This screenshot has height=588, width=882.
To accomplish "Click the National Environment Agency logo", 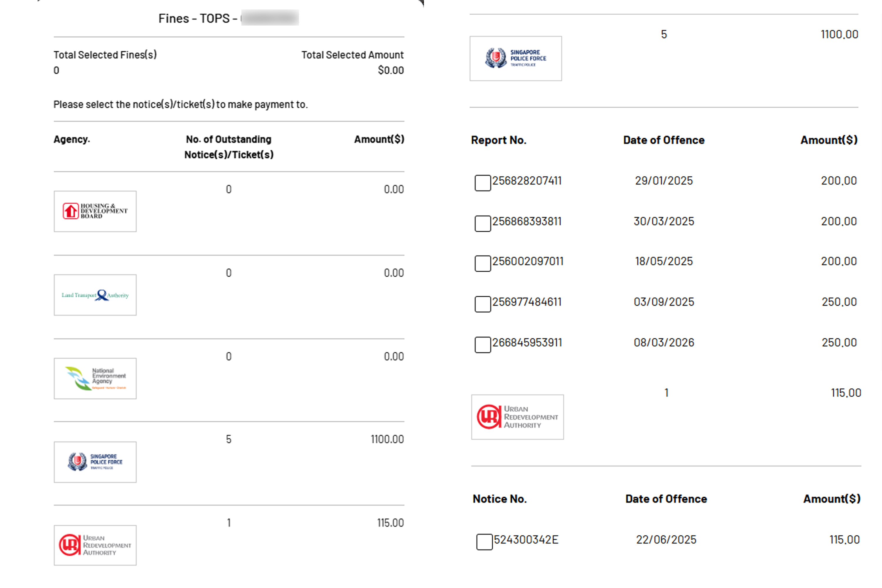I will point(94,378).
